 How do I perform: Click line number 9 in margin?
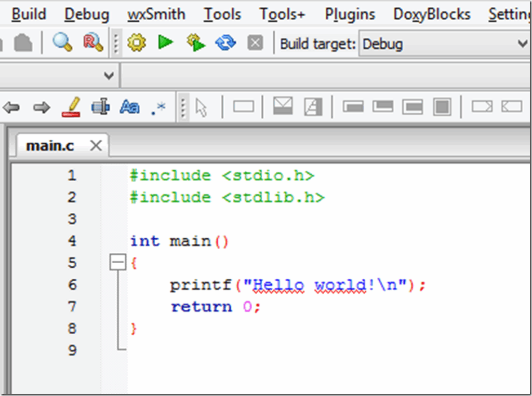coord(72,350)
